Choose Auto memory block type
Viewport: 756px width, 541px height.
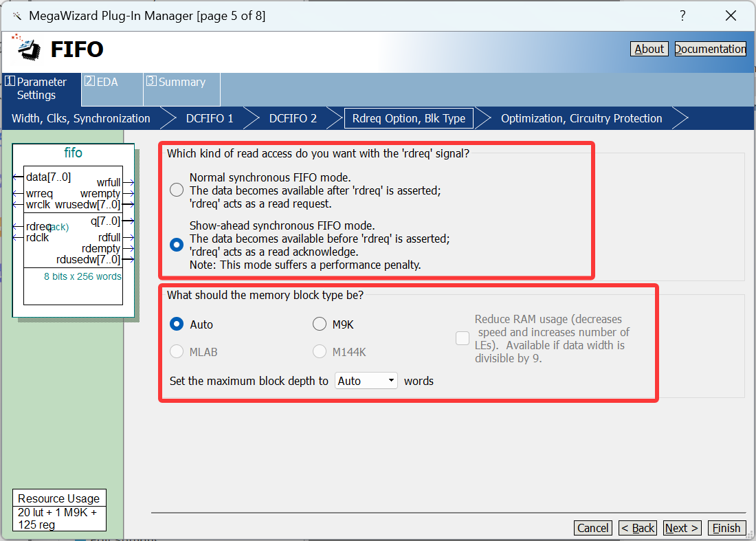point(177,324)
